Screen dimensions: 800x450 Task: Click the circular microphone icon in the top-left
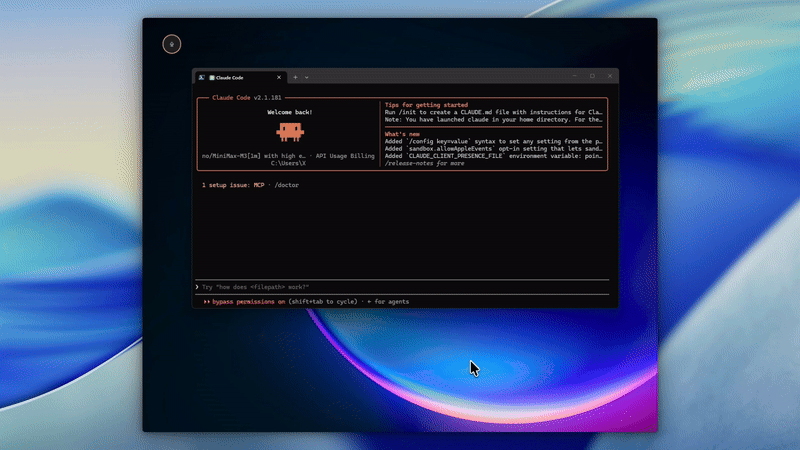[x=171, y=44]
